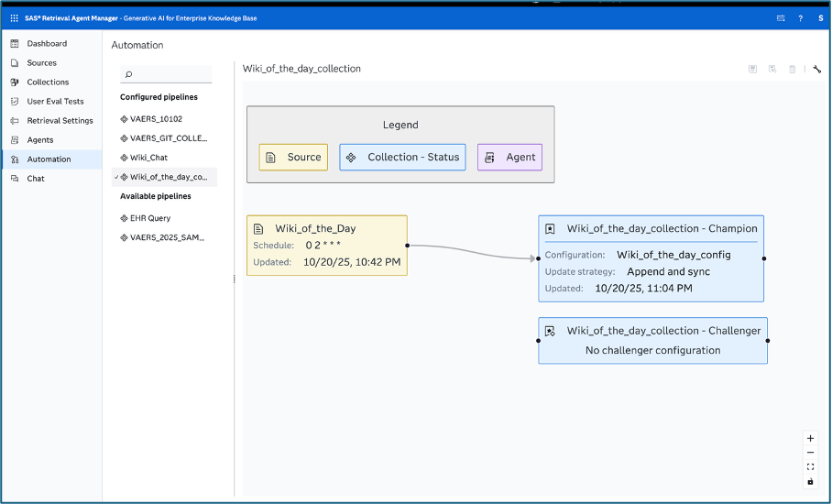Click the User Eval Tests icon
Image resolution: width=832 pixels, height=504 pixels.
point(15,102)
